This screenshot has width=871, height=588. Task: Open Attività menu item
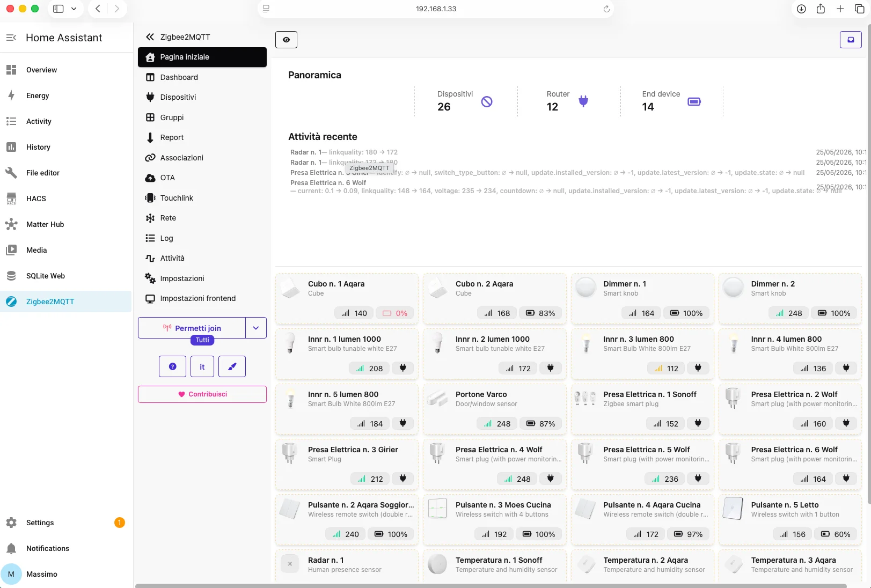coord(202,258)
